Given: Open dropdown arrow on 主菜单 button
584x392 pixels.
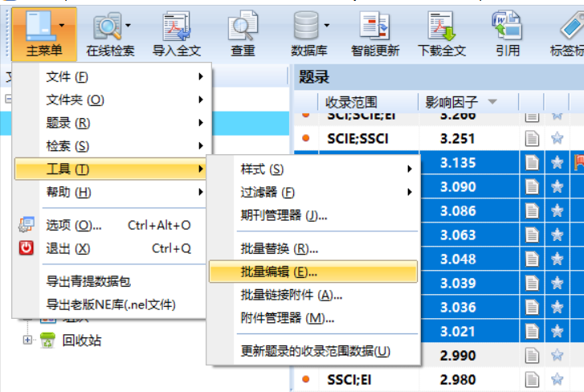Looking at the screenshot, I should [62, 26].
